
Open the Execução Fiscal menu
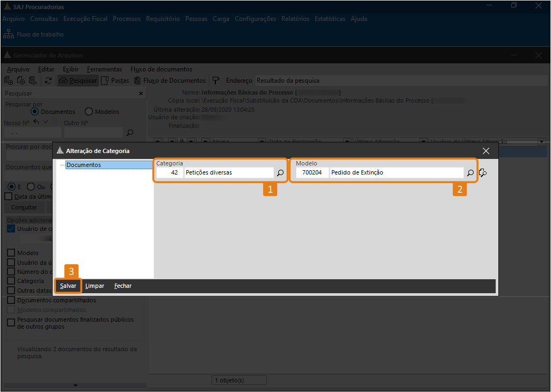[x=85, y=19]
